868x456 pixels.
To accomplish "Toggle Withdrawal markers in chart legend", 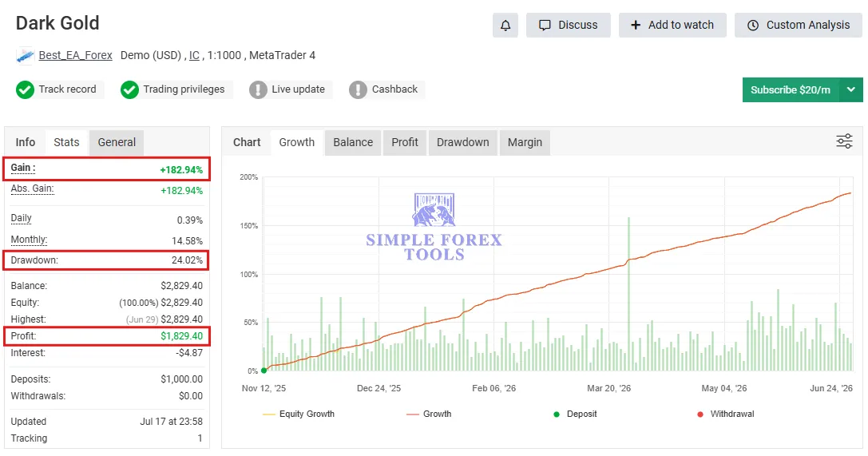I will pos(726,414).
